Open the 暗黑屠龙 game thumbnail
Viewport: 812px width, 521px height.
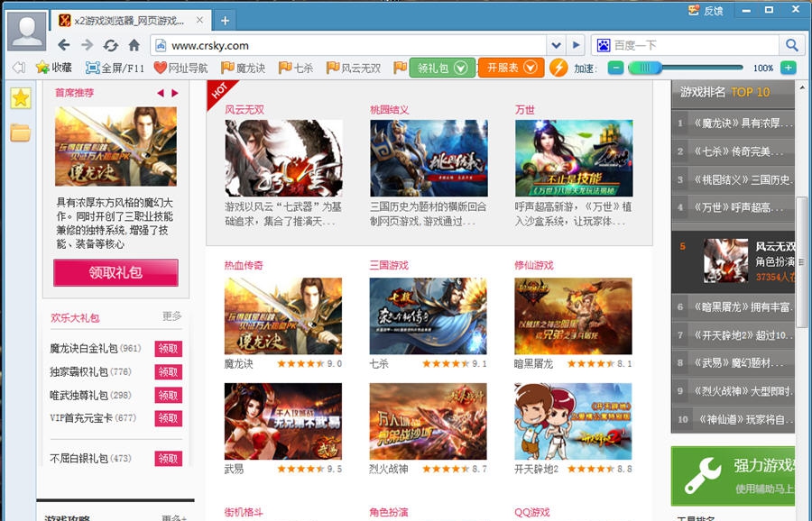coord(573,316)
